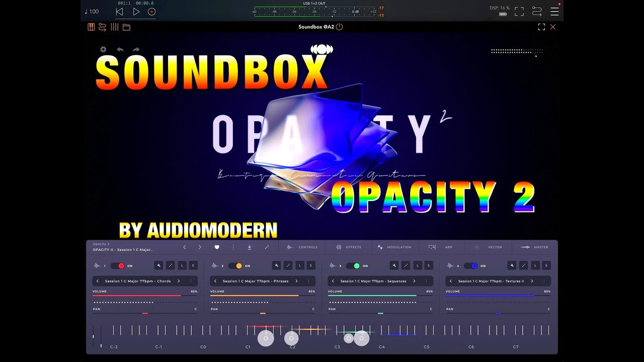Redo action in Soundbox
644x362 pixels.
(x=136, y=49)
